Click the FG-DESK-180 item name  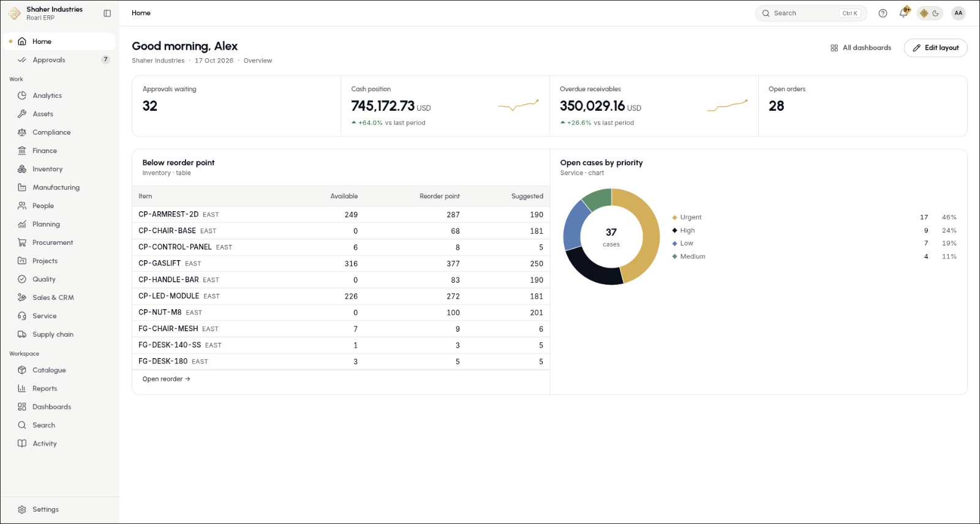pos(163,361)
